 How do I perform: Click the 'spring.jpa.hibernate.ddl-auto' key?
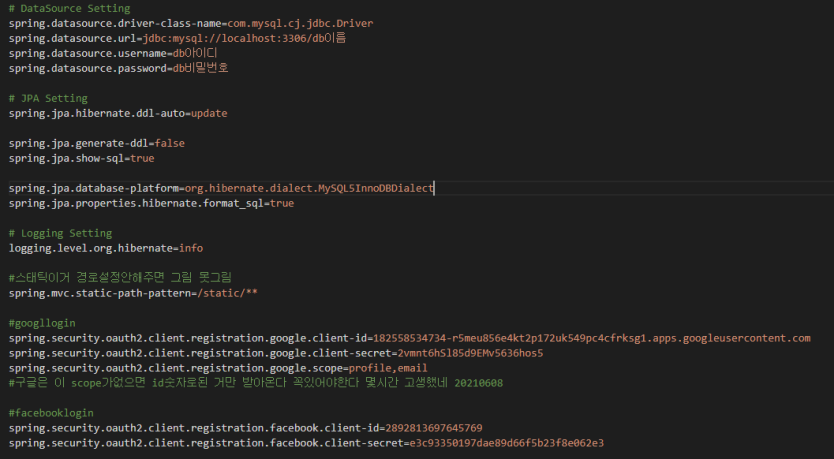pos(97,113)
